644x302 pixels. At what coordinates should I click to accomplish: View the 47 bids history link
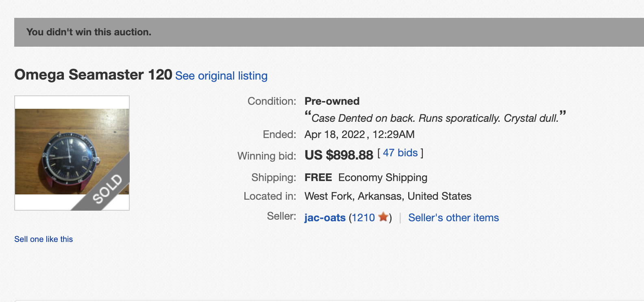pyautogui.click(x=400, y=153)
